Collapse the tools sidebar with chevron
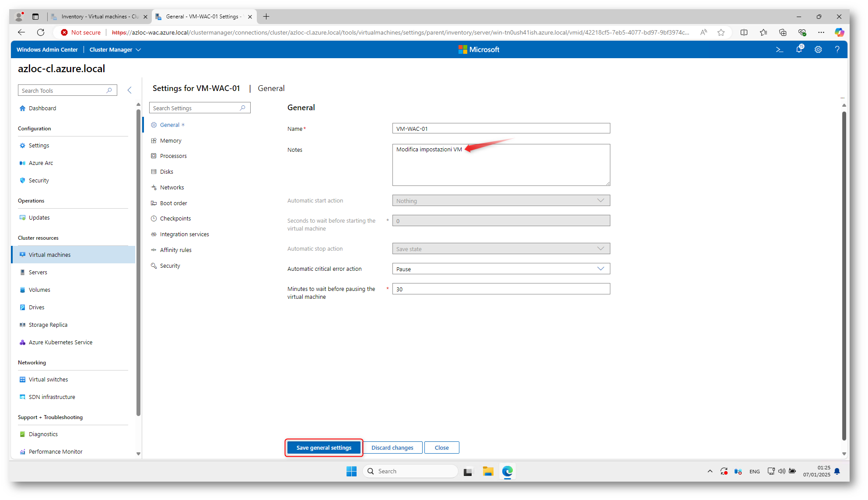 click(129, 90)
